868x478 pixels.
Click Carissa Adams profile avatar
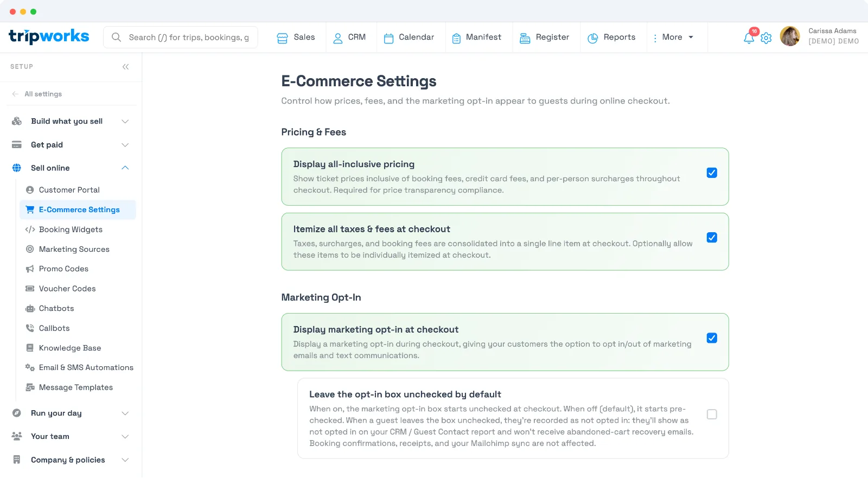coord(790,36)
